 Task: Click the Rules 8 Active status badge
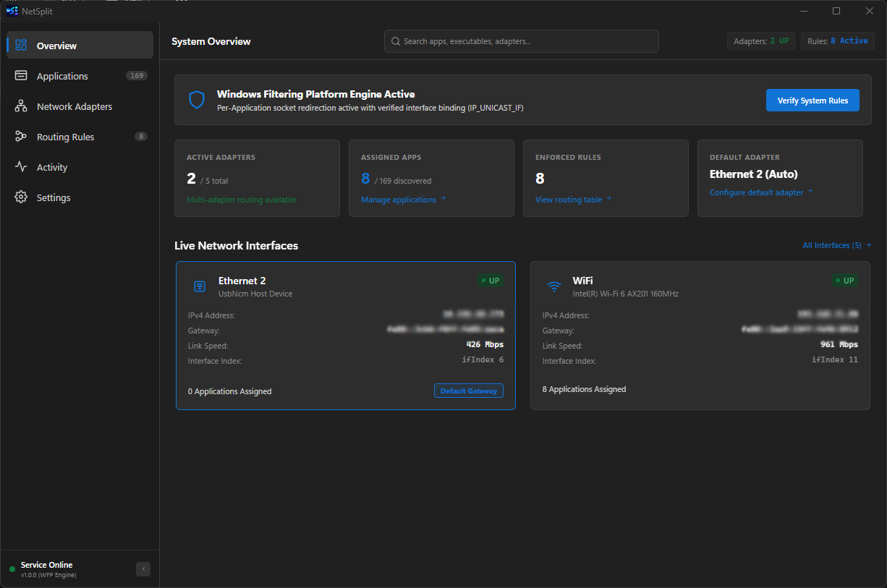[838, 41]
